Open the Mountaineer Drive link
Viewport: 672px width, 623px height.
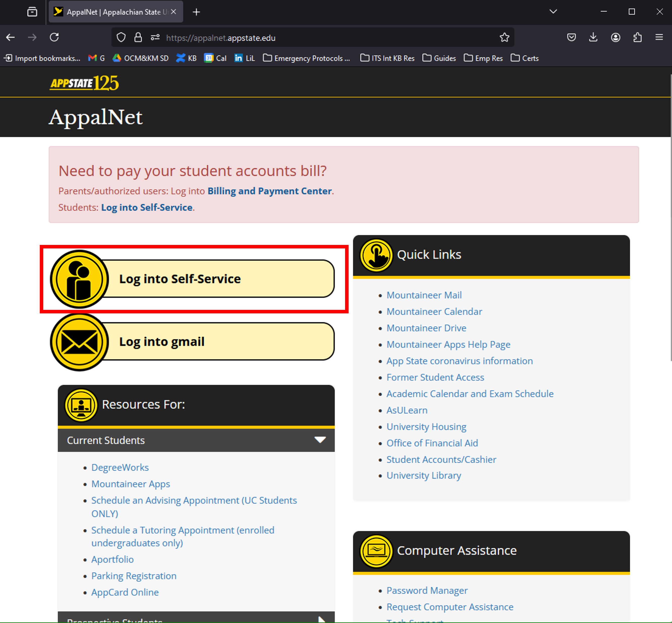[x=426, y=328]
